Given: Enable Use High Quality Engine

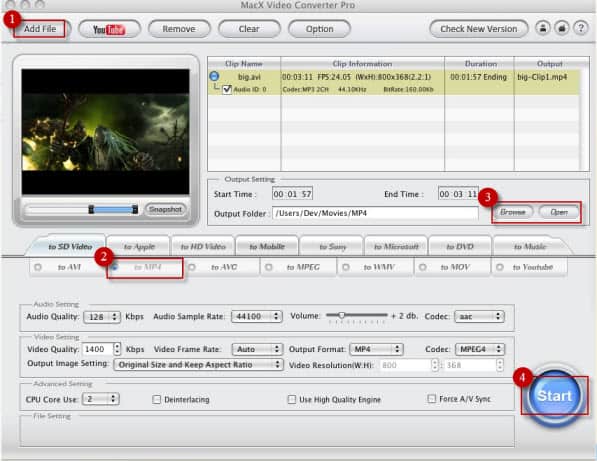Looking at the screenshot, I should [291, 399].
